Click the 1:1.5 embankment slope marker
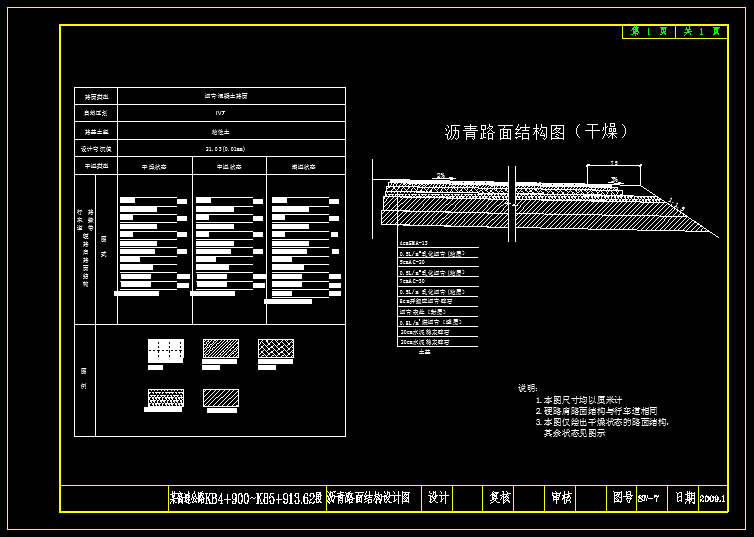This screenshot has width=754, height=537. click(678, 208)
